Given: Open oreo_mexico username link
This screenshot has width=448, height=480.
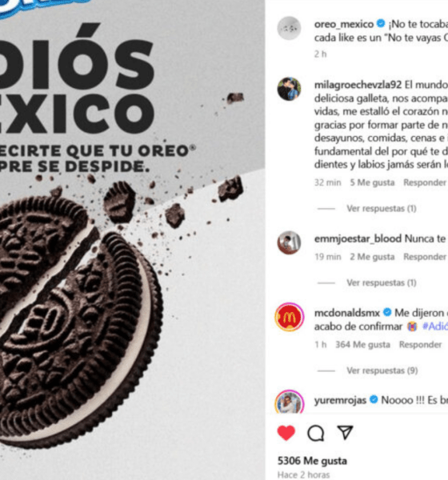Looking at the screenshot, I should (344, 24).
